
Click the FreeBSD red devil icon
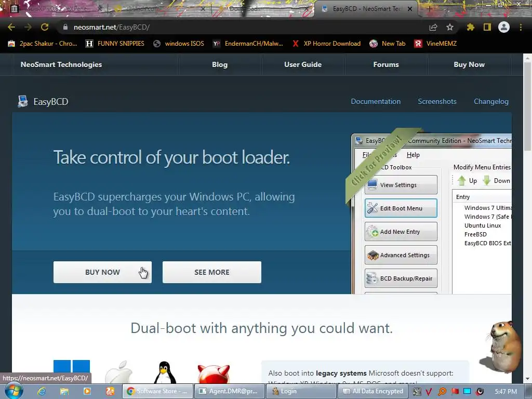(x=214, y=374)
